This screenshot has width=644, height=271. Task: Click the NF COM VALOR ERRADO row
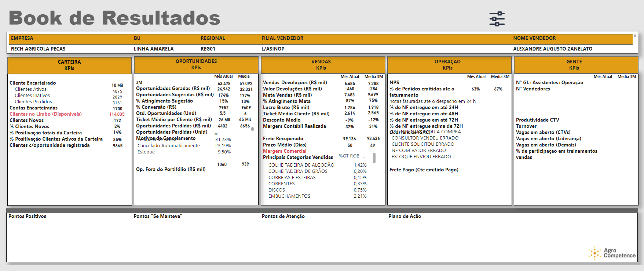pos(419,151)
